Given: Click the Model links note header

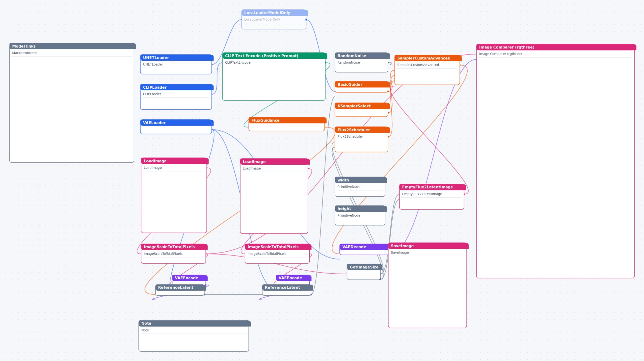Looking at the screenshot, I should pos(73,46).
